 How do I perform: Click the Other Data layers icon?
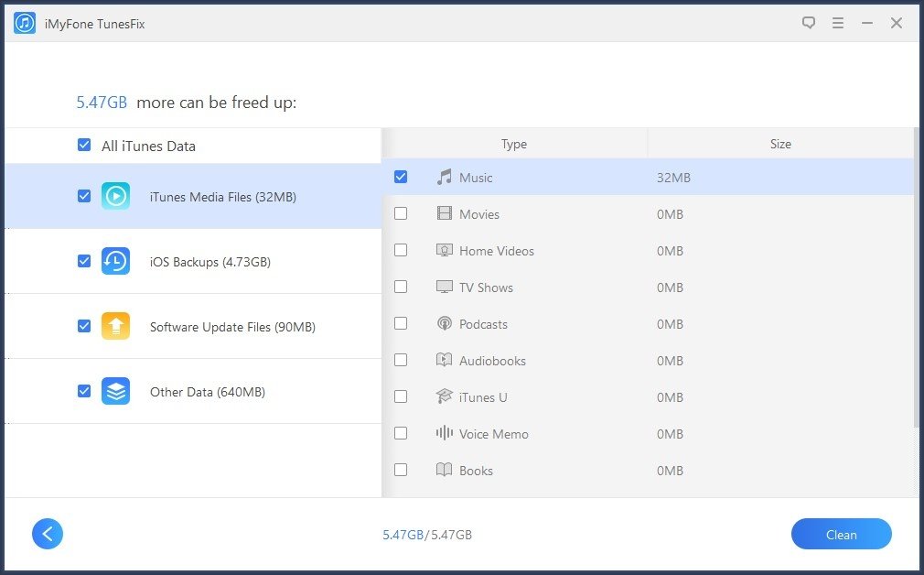115,391
